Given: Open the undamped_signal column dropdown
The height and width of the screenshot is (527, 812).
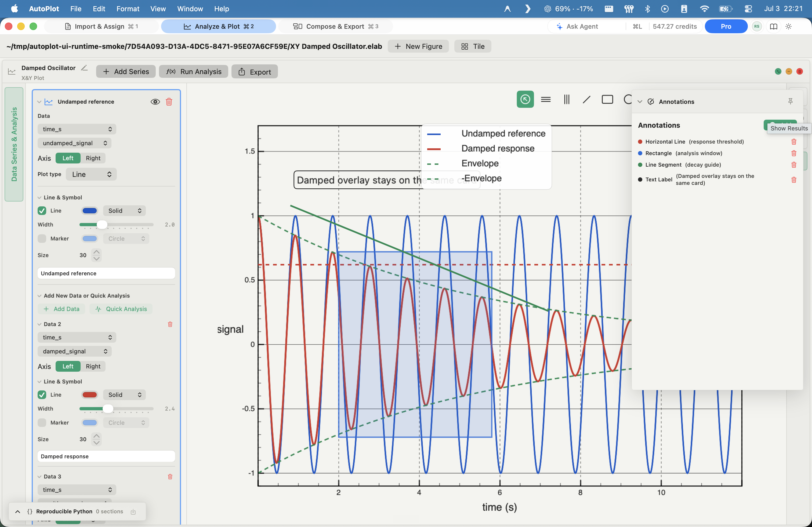Looking at the screenshot, I should point(74,143).
